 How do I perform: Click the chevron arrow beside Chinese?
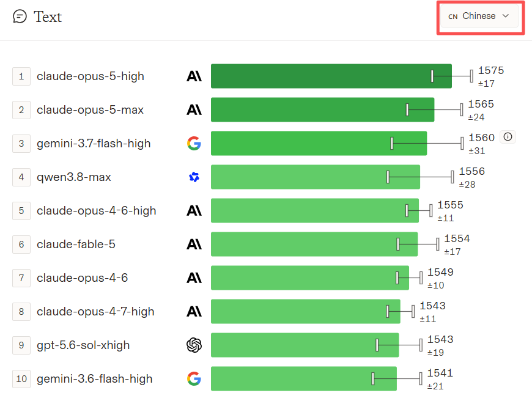coord(506,16)
